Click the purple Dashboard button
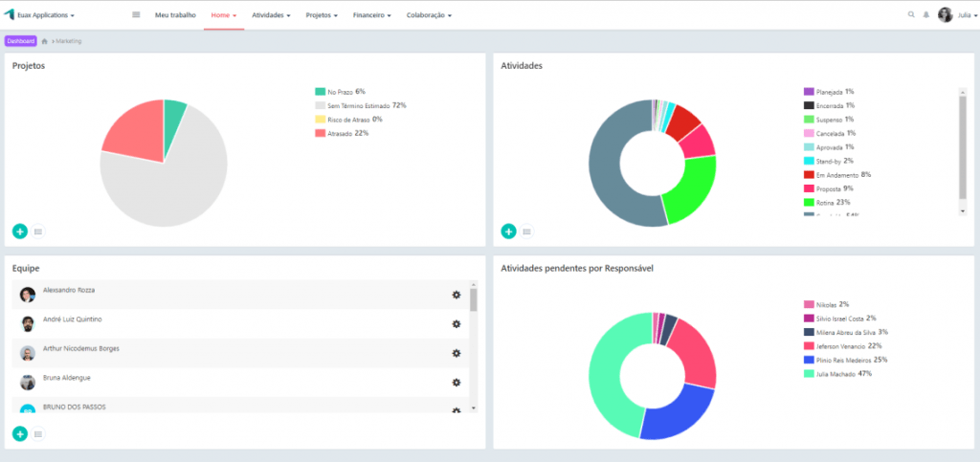This screenshot has height=462, width=980. click(21, 41)
